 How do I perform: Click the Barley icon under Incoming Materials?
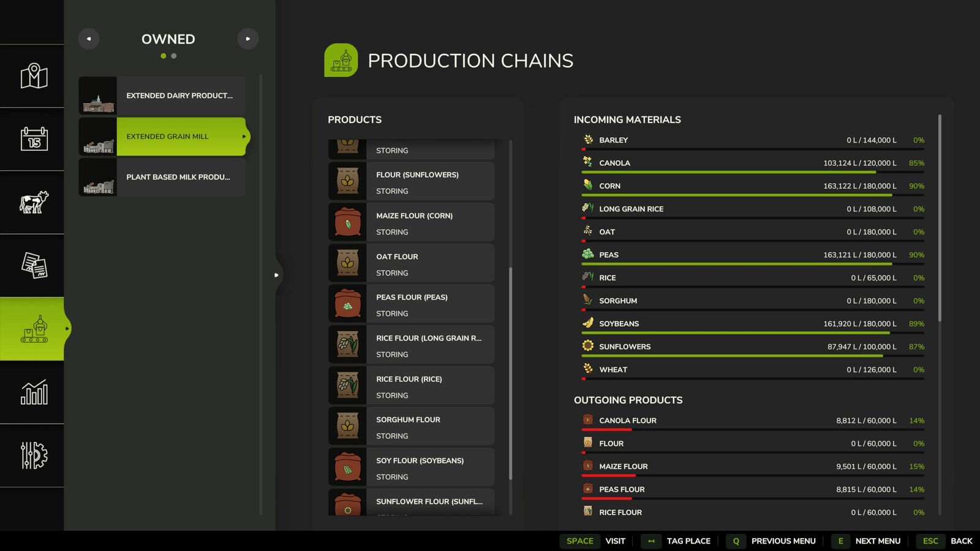click(x=587, y=140)
